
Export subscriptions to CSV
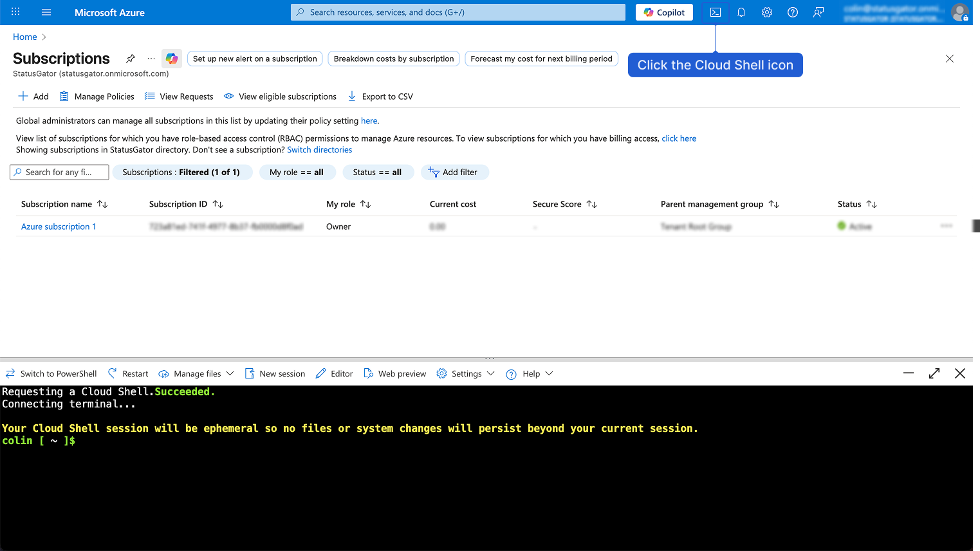[380, 97]
